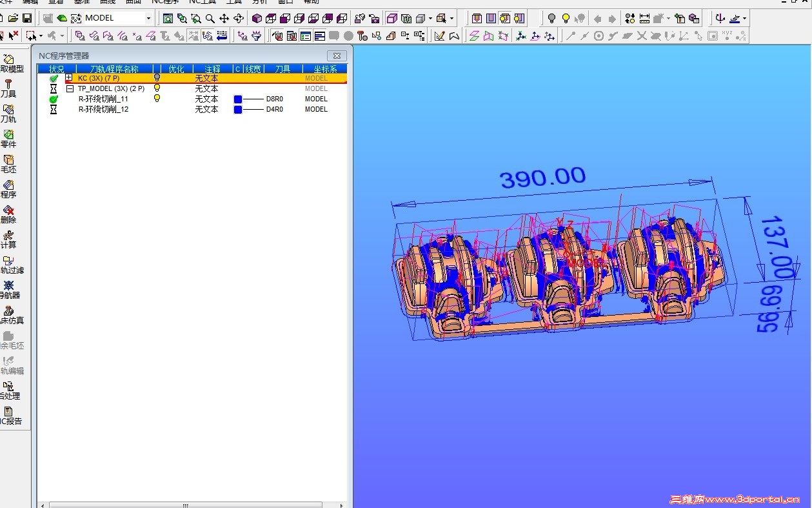812x508 pixels.
Task: Click the funnel filter toolbar icon
Action: [x=257, y=36]
